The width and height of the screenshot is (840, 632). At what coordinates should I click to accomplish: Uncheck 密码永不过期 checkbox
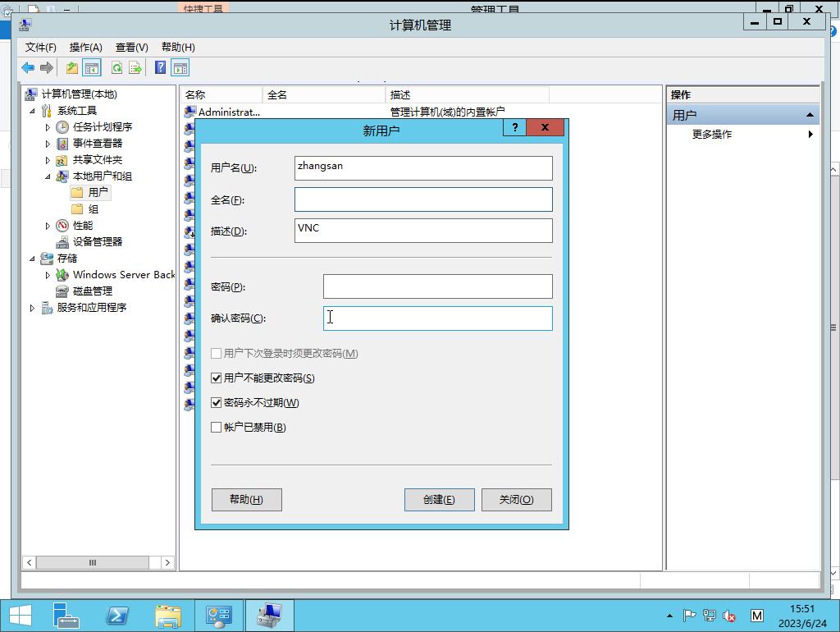(x=217, y=403)
